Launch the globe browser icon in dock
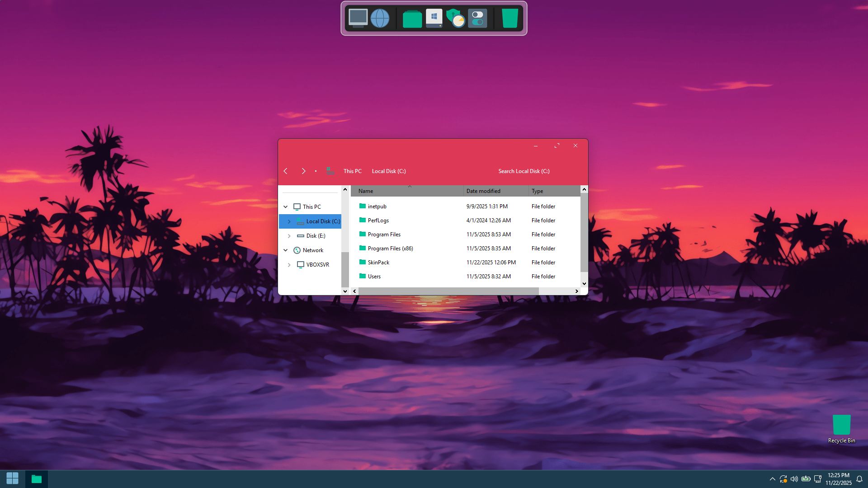The width and height of the screenshot is (868, 488). pos(380,19)
